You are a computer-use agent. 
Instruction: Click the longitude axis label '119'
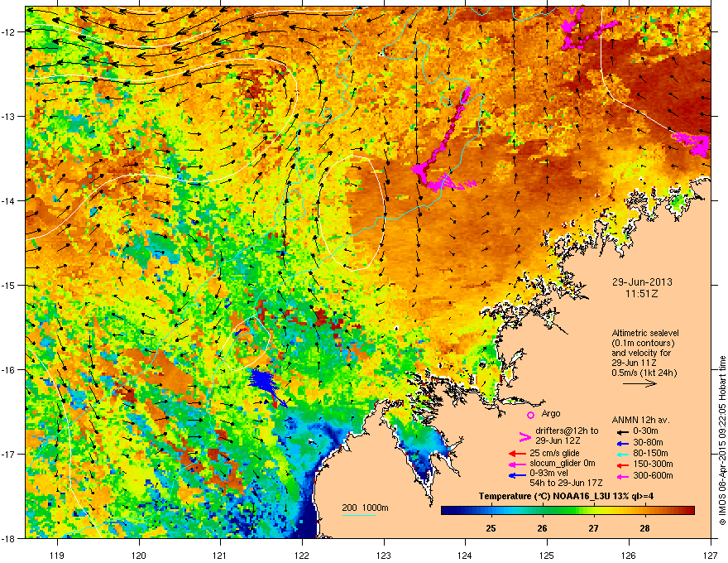(57, 555)
